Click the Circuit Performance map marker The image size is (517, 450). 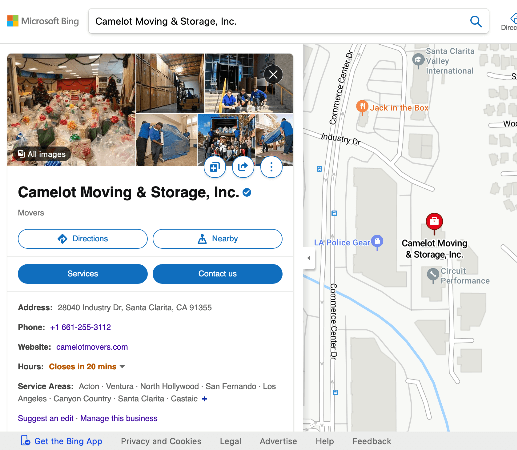click(433, 275)
